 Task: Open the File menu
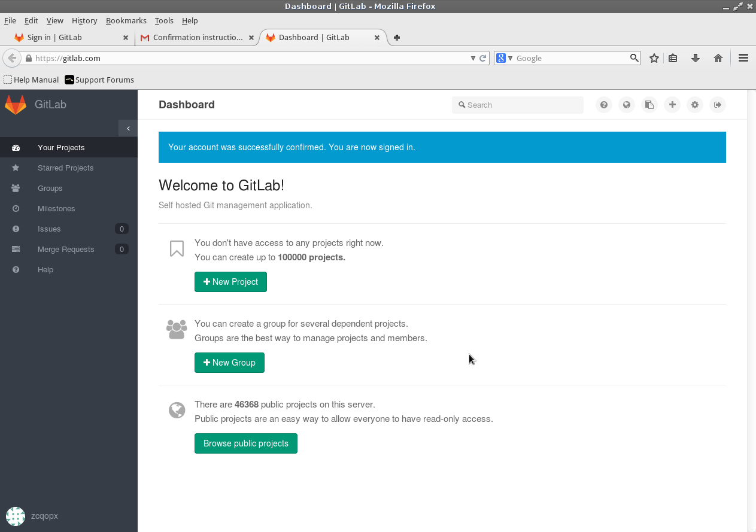click(10, 20)
